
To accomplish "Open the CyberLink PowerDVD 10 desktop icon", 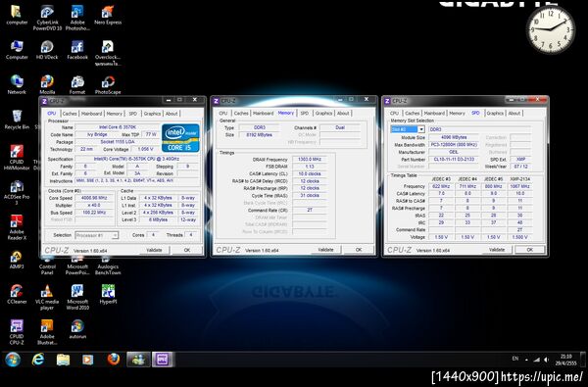I will 47,18.
